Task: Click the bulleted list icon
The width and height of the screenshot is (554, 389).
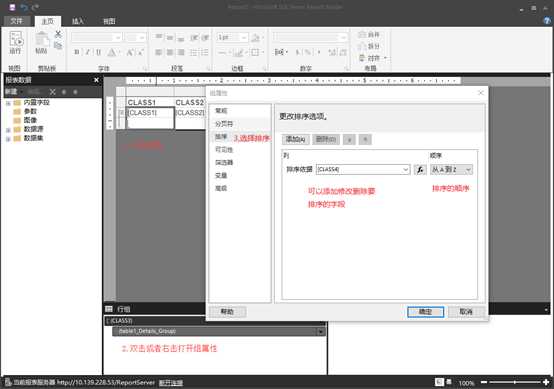Action: click(194, 53)
